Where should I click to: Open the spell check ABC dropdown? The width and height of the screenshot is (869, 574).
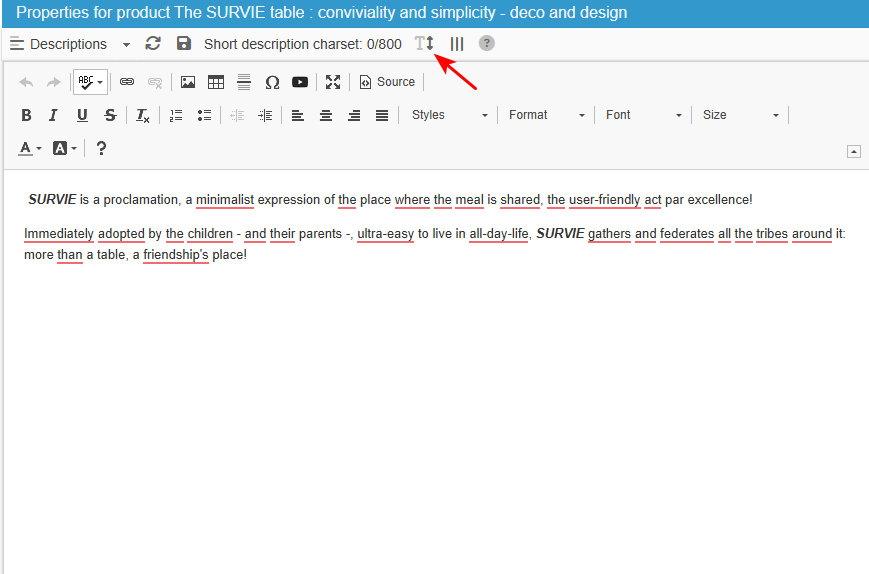point(90,83)
